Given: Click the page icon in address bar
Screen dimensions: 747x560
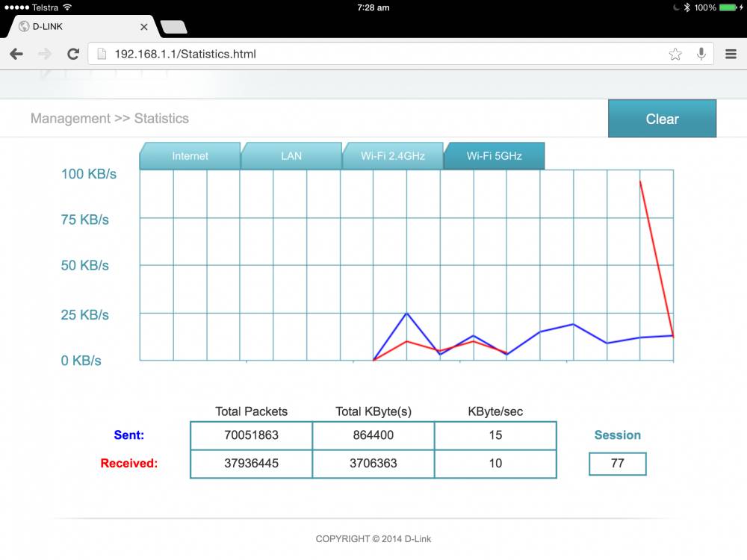Looking at the screenshot, I should click(x=102, y=54).
